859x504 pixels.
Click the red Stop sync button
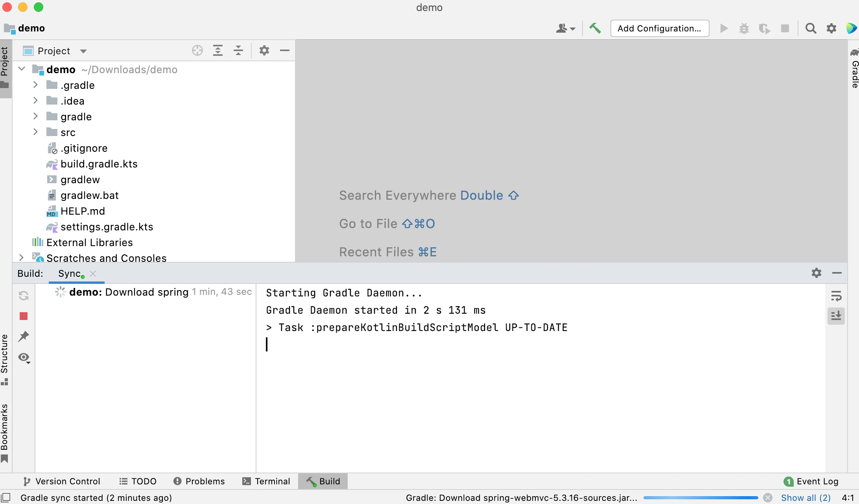pyautogui.click(x=24, y=316)
